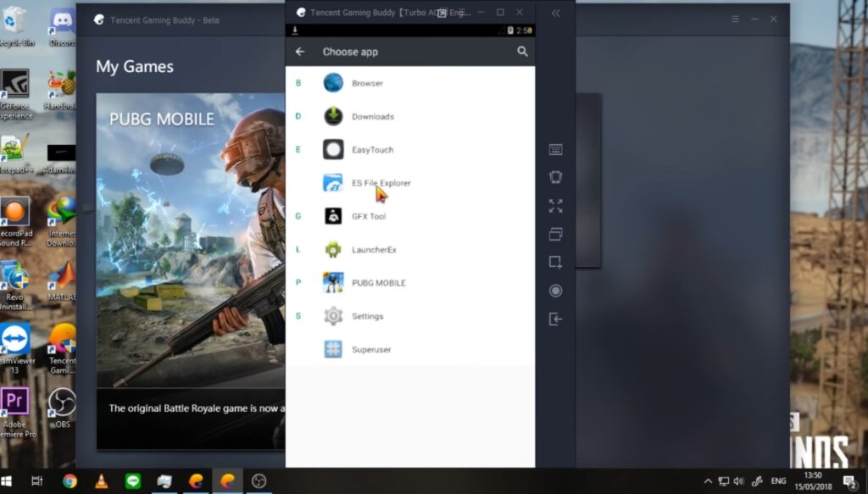This screenshot has width=868, height=494.
Task: Open Android Settings from app list
Action: 367,316
